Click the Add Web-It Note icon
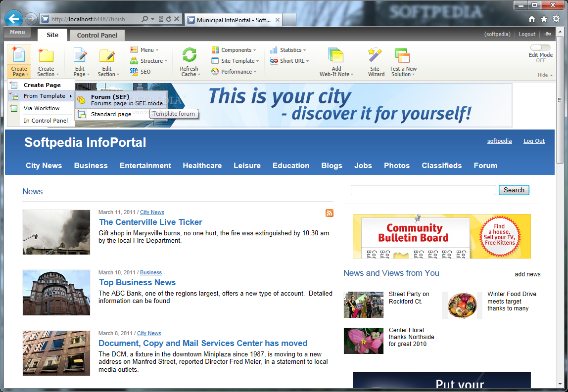 [x=336, y=55]
